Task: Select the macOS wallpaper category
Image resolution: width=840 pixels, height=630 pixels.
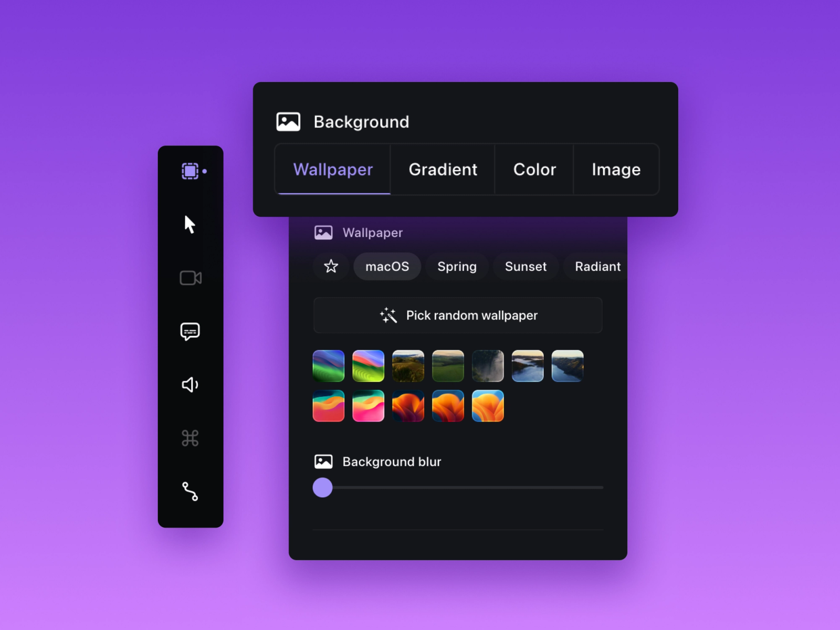Action: click(387, 267)
